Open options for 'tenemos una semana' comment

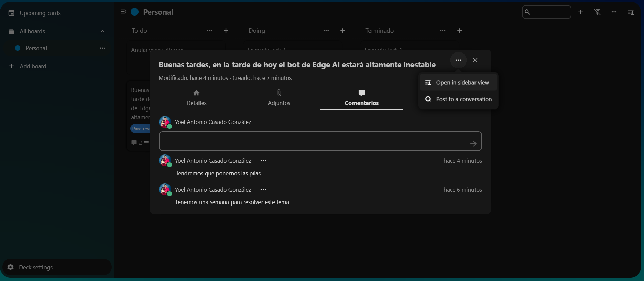264,190
